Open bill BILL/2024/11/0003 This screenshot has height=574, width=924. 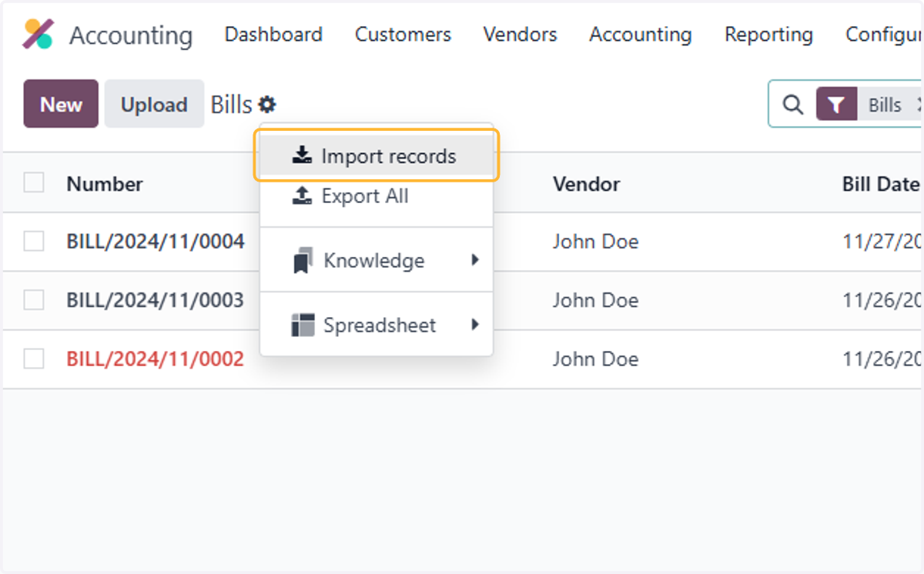pyautogui.click(x=156, y=300)
